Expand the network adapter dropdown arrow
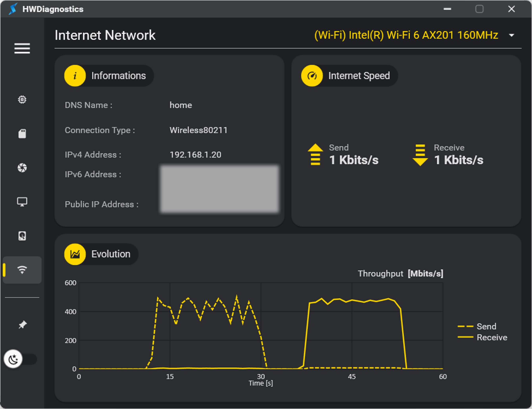532x409 pixels. 512,35
